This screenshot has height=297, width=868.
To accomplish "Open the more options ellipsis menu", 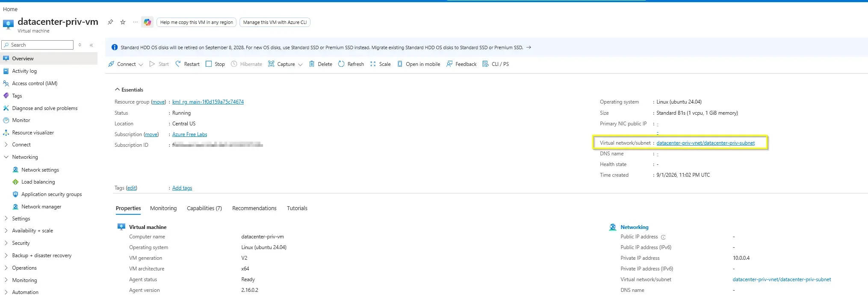I will pyautogui.click(x=135, y=22).
